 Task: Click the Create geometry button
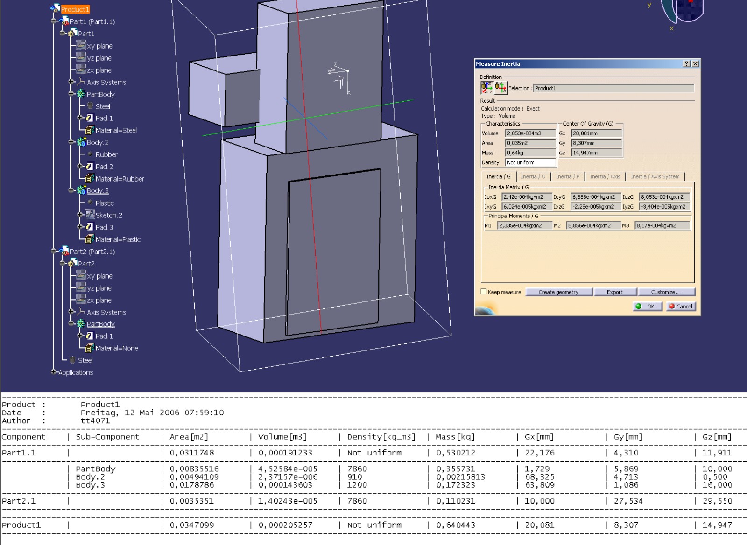(x=558, y=292)
